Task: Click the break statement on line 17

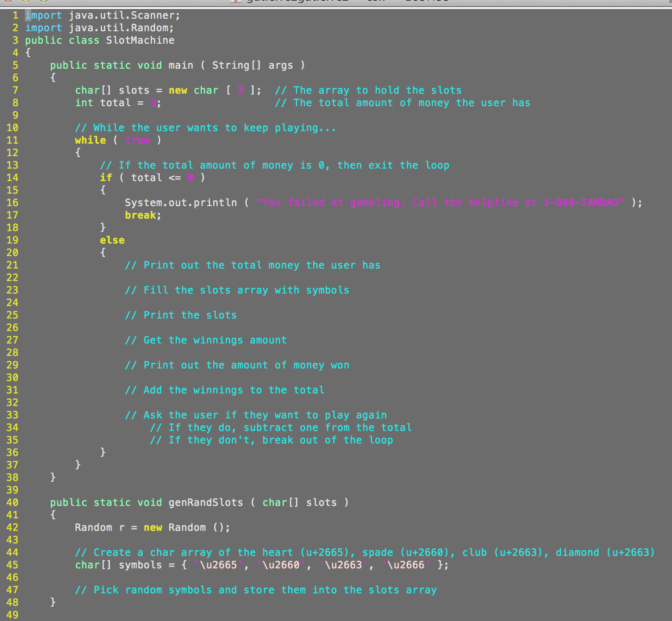Action: (141, 215)
